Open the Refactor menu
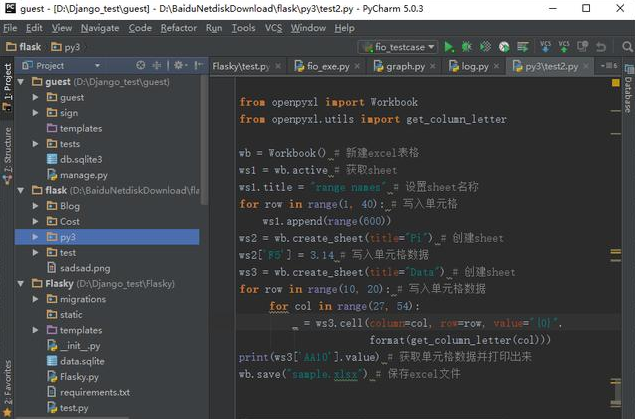This screenshot has width=635, height=419. click(178, 28)
